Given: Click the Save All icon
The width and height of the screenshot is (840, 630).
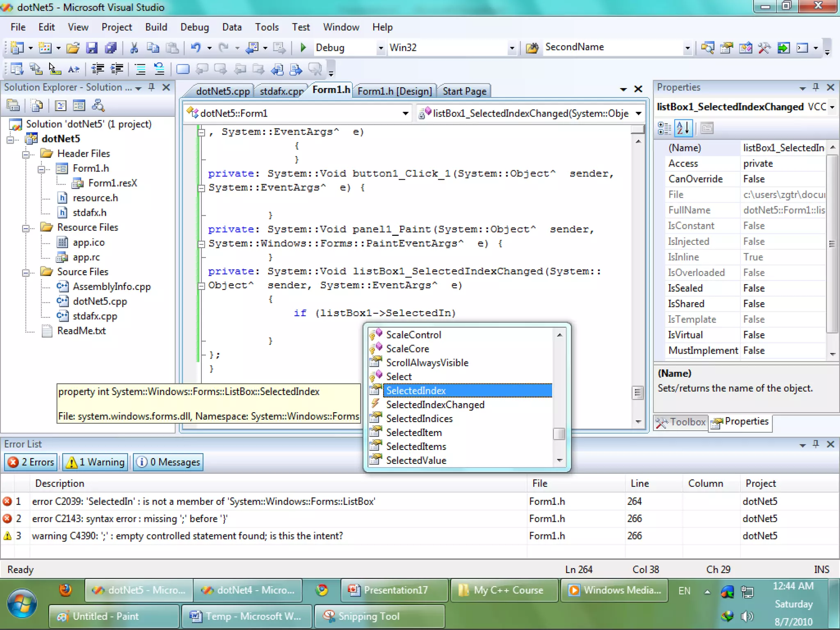Looking at the screenshot, I should [x=111, y=48].
